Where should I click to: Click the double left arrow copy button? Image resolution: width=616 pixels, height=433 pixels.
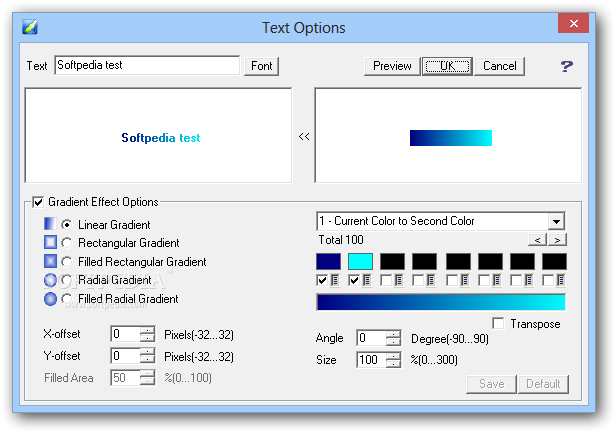(304, 136)
